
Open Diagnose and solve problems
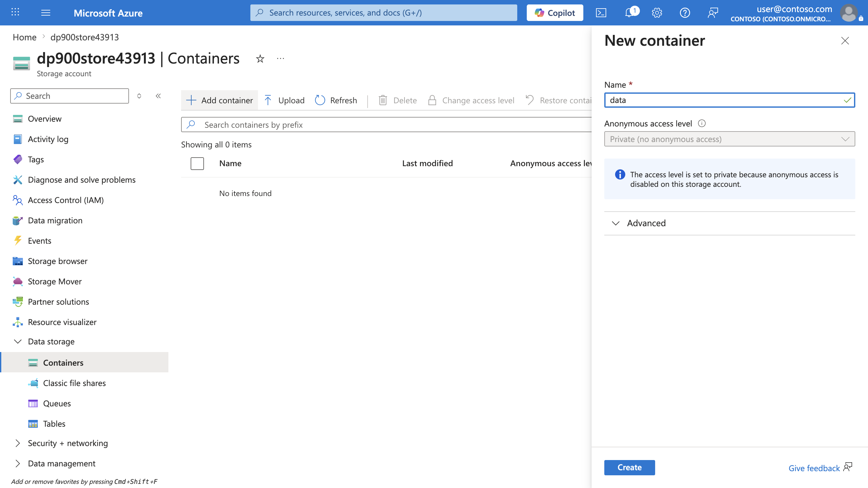[82, 180]
